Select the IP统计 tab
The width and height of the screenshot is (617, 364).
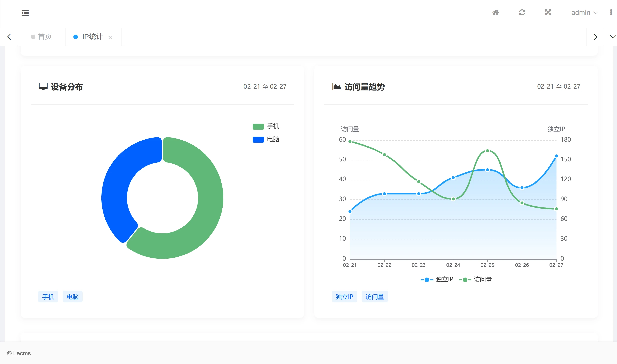[x=92, y=37]
